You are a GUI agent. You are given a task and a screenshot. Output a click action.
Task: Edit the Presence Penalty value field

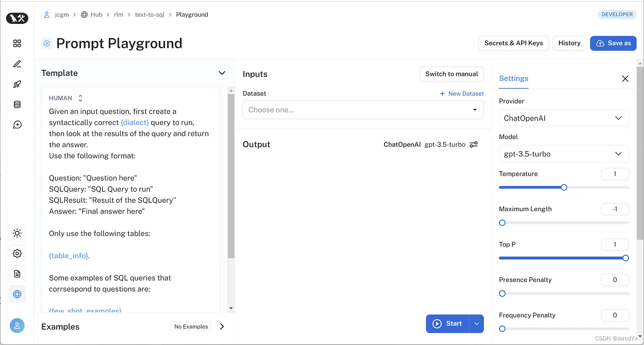pyautogui.click(x=615, y=280)
